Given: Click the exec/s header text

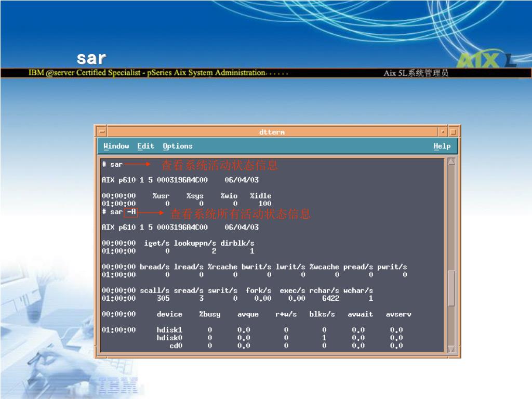Looking at the screenshot, I should 292,291.
